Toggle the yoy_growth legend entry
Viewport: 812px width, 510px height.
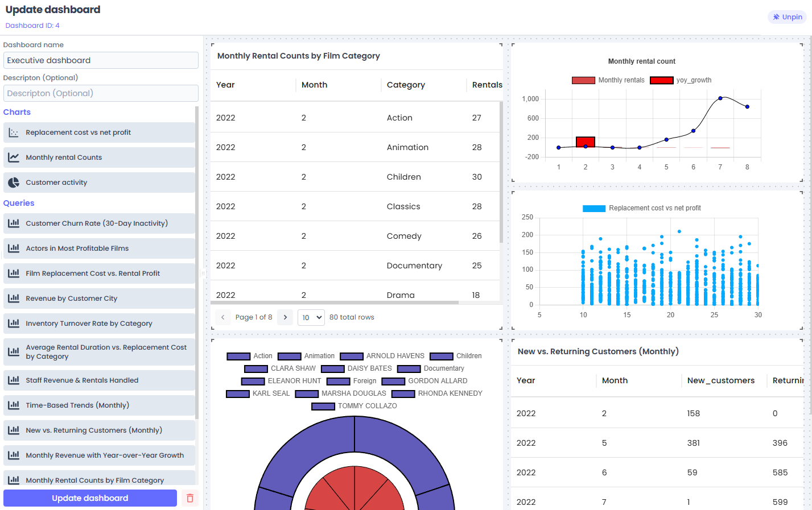click(691, 80)
